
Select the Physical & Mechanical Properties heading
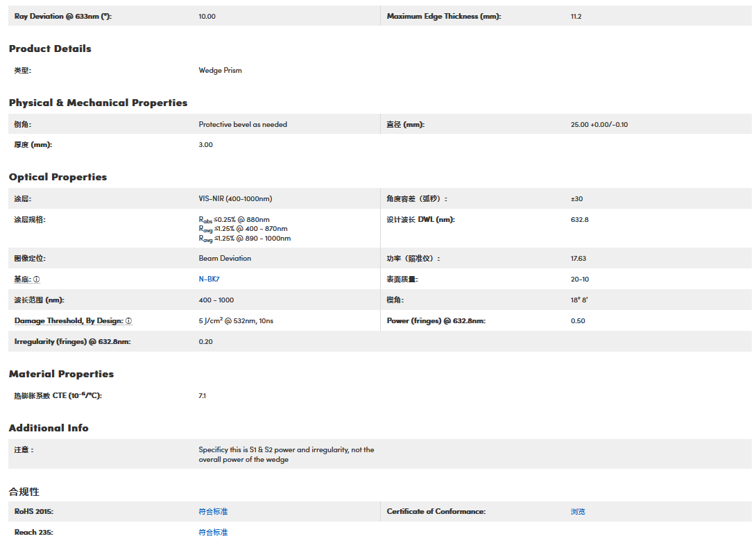98,103
